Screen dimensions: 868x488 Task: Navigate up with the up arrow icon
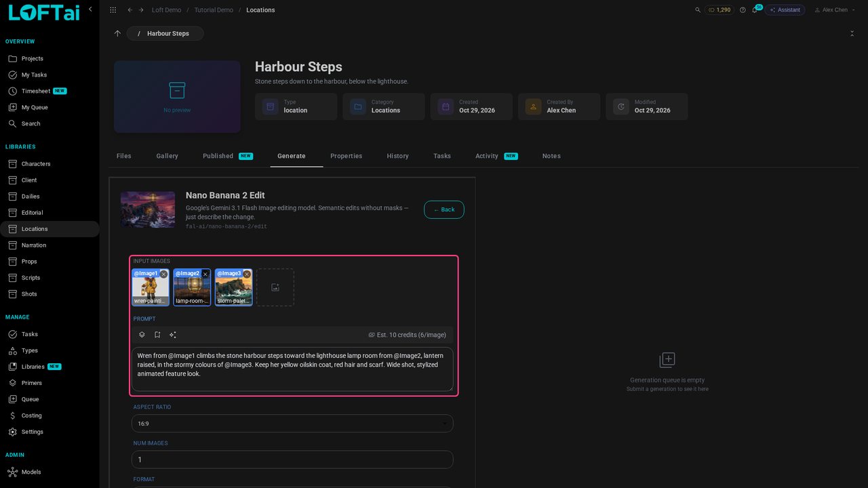[117, 33]
